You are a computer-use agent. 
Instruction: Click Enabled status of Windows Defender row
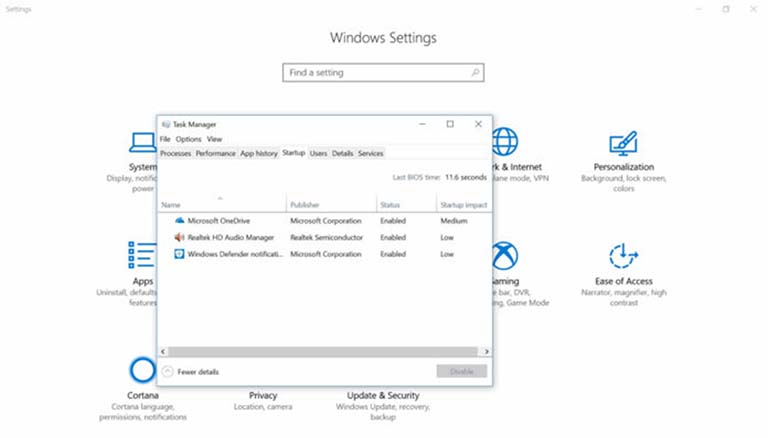(393, 254)
